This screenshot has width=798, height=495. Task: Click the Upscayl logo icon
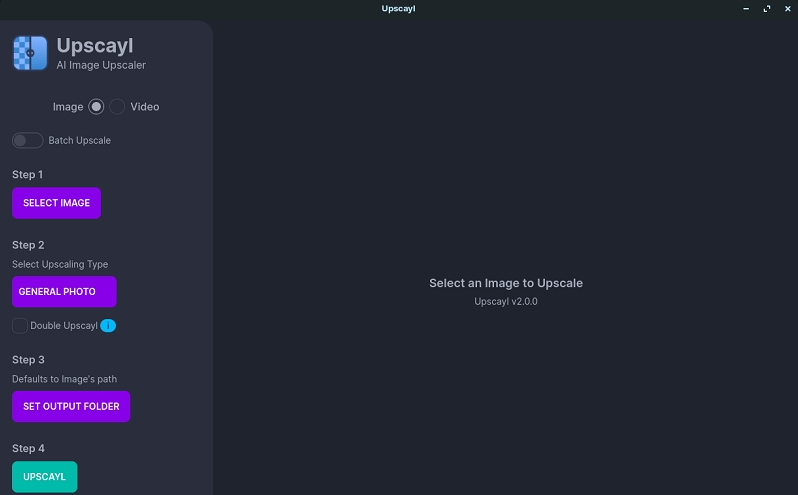(30, 53)
